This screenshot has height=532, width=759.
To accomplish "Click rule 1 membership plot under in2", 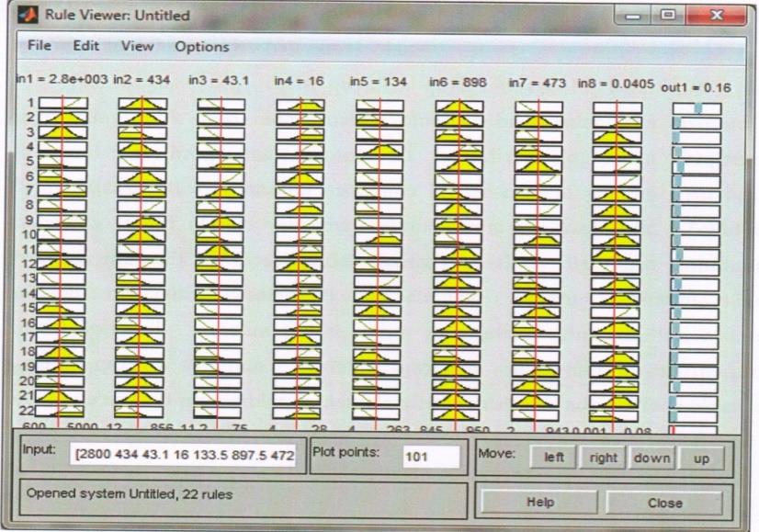I will point(142,103).
